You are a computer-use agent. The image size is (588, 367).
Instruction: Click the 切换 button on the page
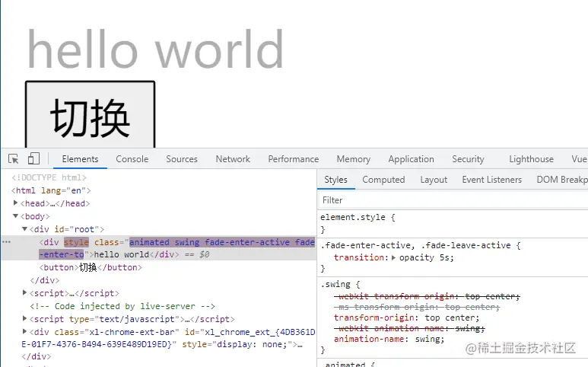pyautogui.click(x=90, y=114)
